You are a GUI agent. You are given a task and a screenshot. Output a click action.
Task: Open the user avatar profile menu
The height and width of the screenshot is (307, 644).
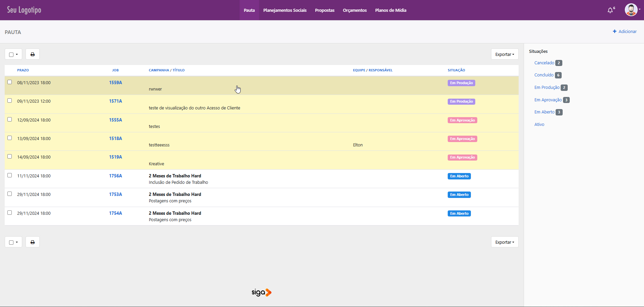pyautogui.click(x=631, y=10)
